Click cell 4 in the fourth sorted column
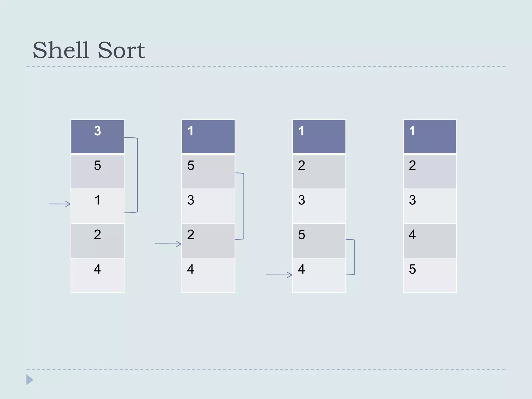The image size is (532, 399). [430, 241]
